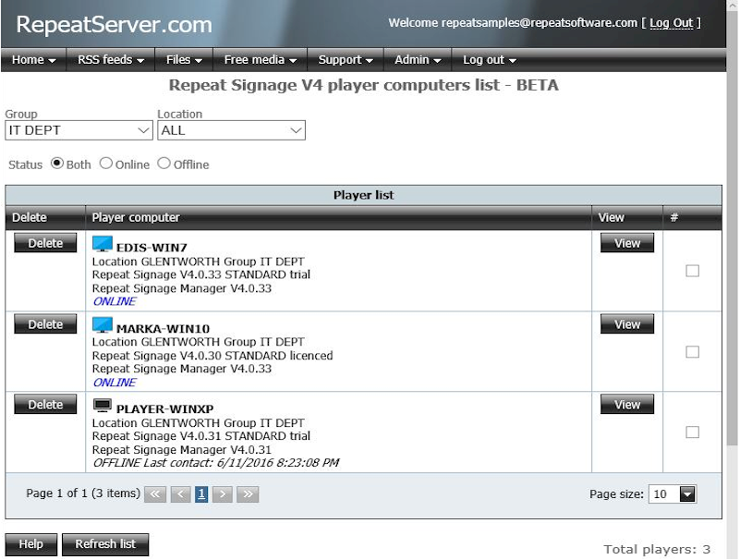Viewport: 740px width, 560px height.
Task: View the EDIS-WIN7 player details
Action: click(x=627, y=243)
